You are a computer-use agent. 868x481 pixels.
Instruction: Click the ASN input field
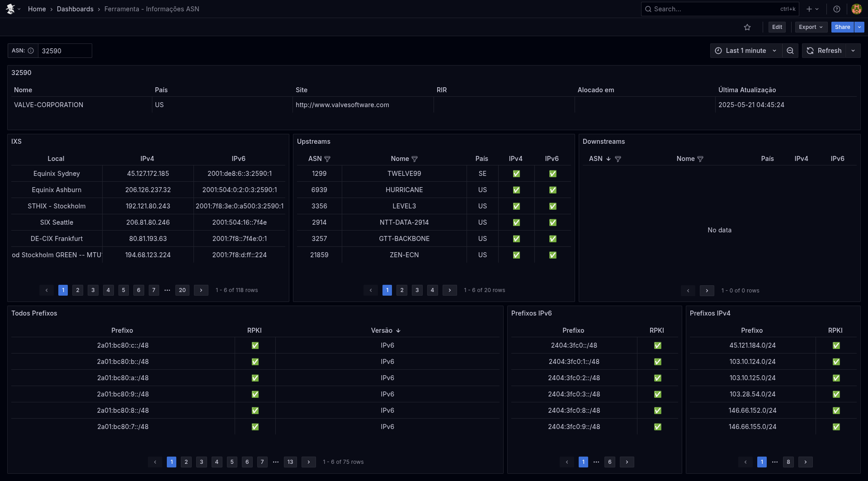click(x=65, y=51)
